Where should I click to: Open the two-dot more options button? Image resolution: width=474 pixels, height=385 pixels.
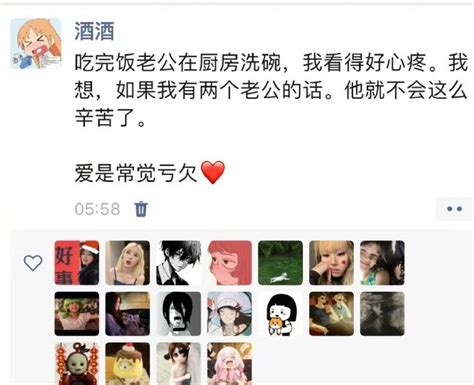pyautogui.click(x=454, y=209)
